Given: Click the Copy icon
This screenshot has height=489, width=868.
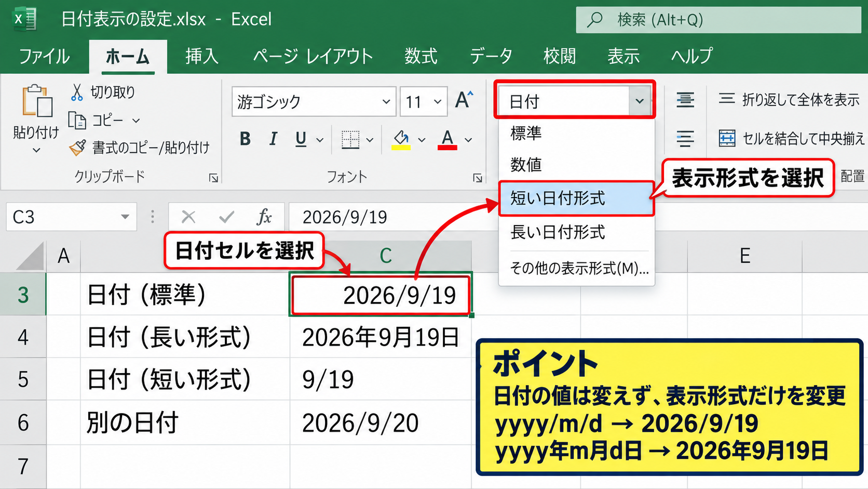Looking at the screenshot, I should coord(77,121).
